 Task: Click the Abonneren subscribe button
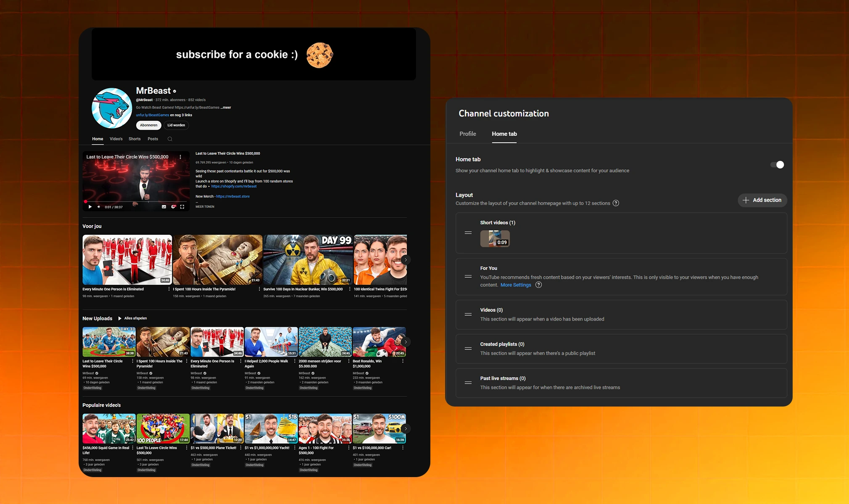click(x=148, y=125)
